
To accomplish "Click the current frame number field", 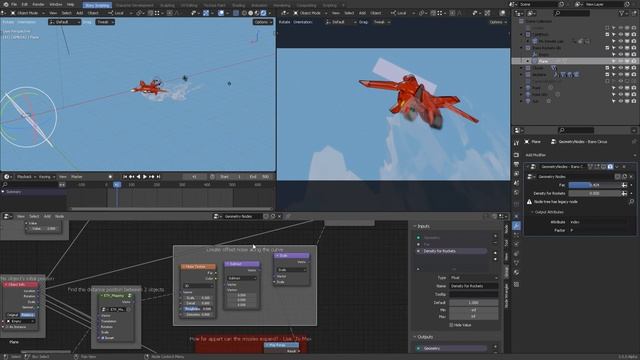I will coord(194,177).
